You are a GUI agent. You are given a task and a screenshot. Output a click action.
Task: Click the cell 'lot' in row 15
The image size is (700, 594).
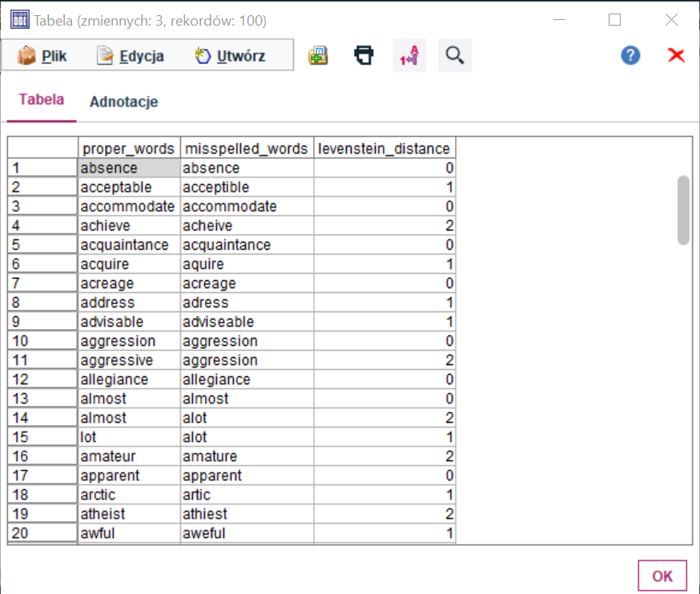pos(129,436)
